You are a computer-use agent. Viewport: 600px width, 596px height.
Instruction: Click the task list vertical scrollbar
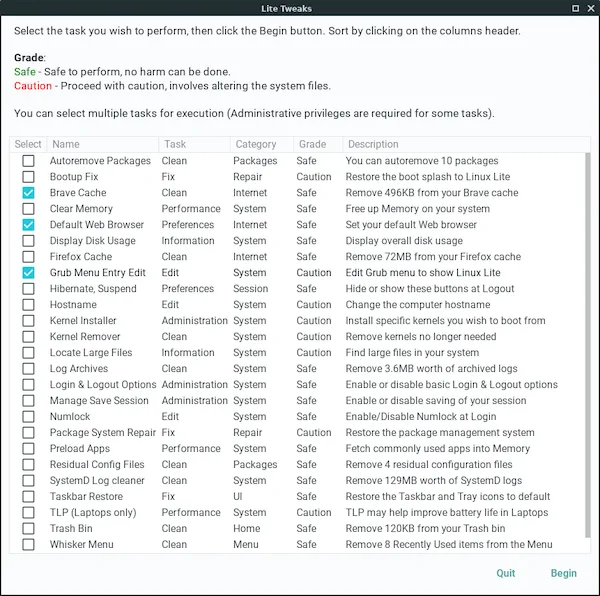tap(588, 345)
